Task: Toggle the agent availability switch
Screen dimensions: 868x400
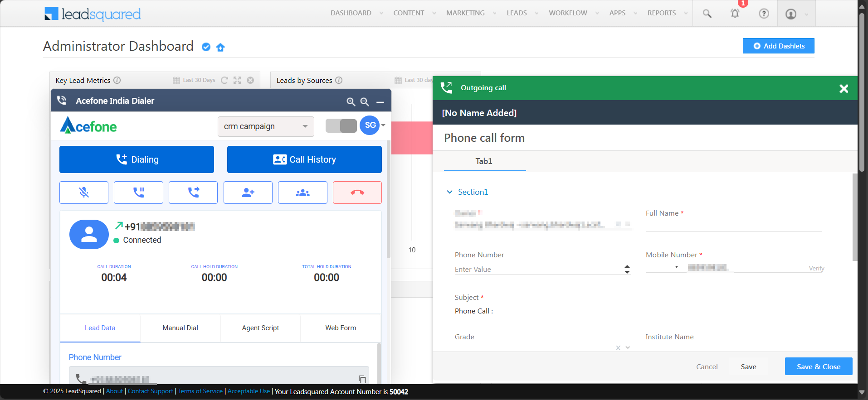Action: (x=341, y=125)
